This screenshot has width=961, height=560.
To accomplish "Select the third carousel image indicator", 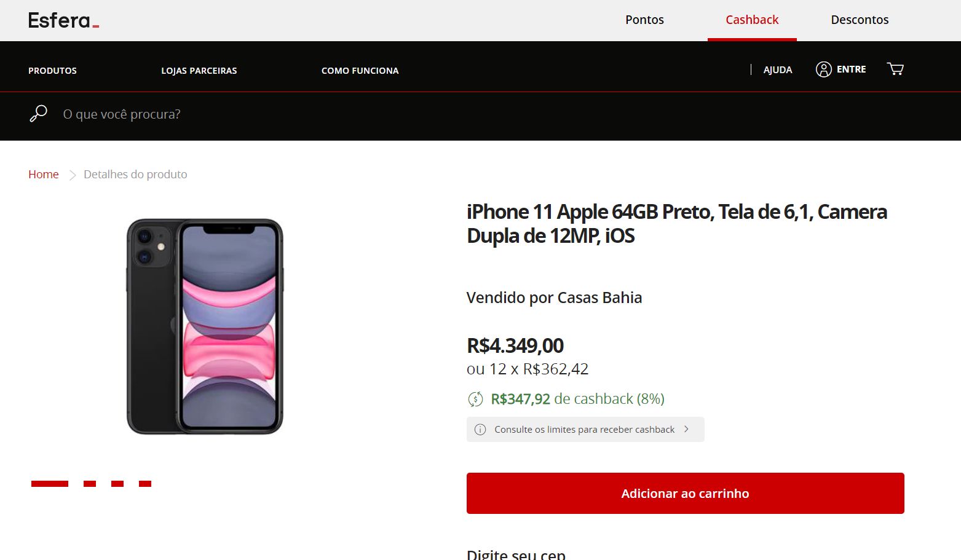I will pos(117,484).
